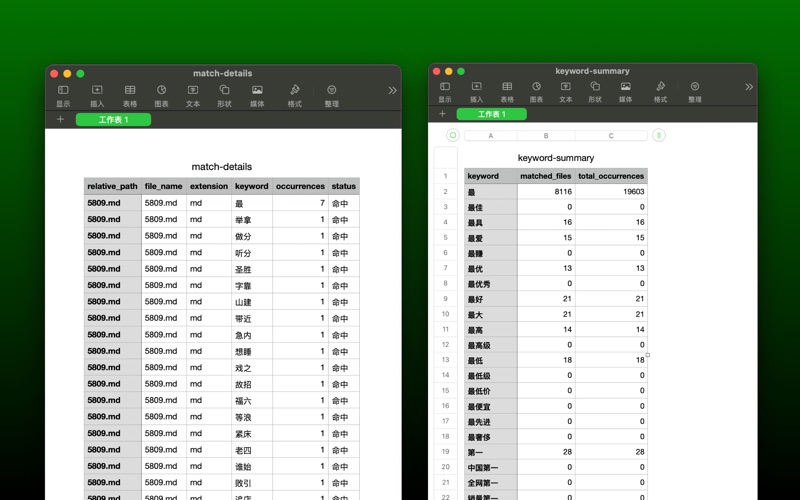Click the status header in match-details

(343, 186)
